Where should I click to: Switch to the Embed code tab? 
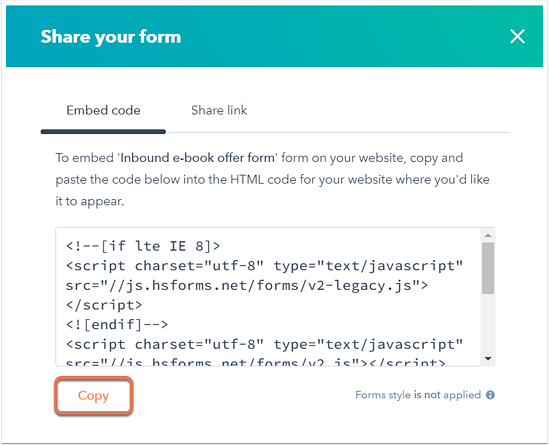(x=103, y=111)
